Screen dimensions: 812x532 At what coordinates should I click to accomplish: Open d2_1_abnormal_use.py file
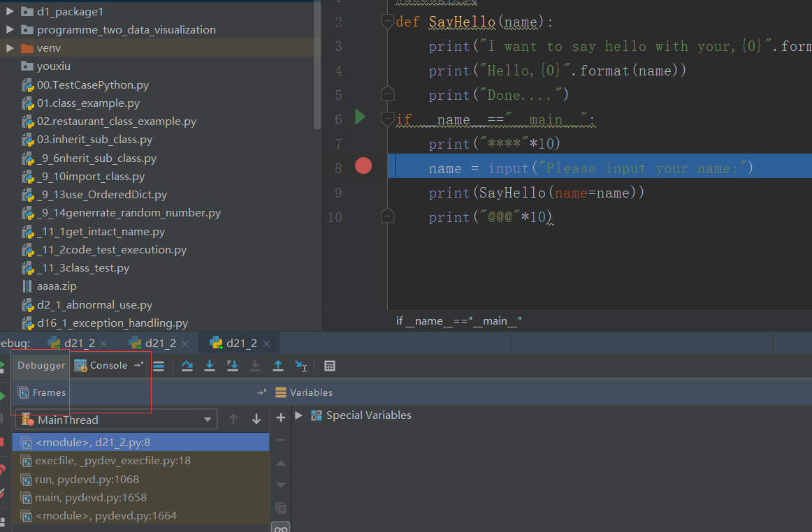(87, 305)
